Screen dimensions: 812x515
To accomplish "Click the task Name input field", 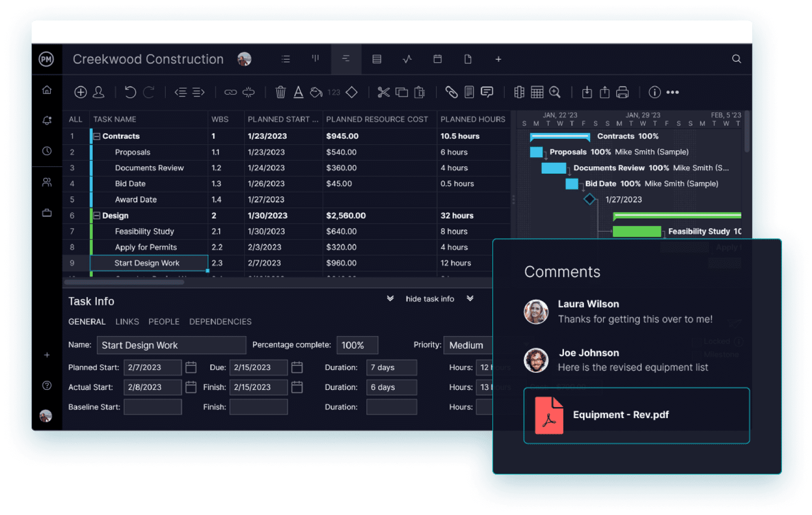I will (171, 345).
